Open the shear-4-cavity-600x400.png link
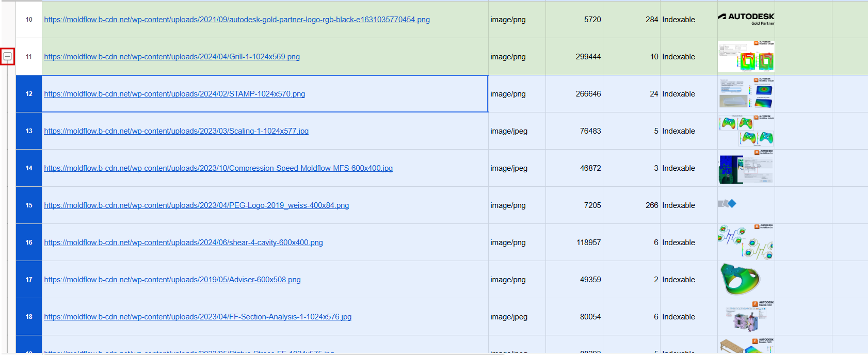Image resolution: width=868 pixels, height=355 pixels. tap(183, 243)
